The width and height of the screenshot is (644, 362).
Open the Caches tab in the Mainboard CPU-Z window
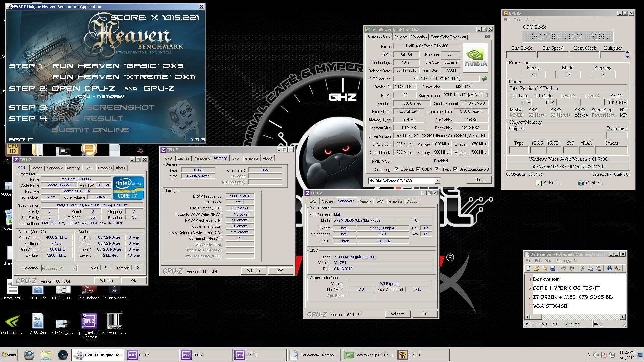[x=327, y=201]
